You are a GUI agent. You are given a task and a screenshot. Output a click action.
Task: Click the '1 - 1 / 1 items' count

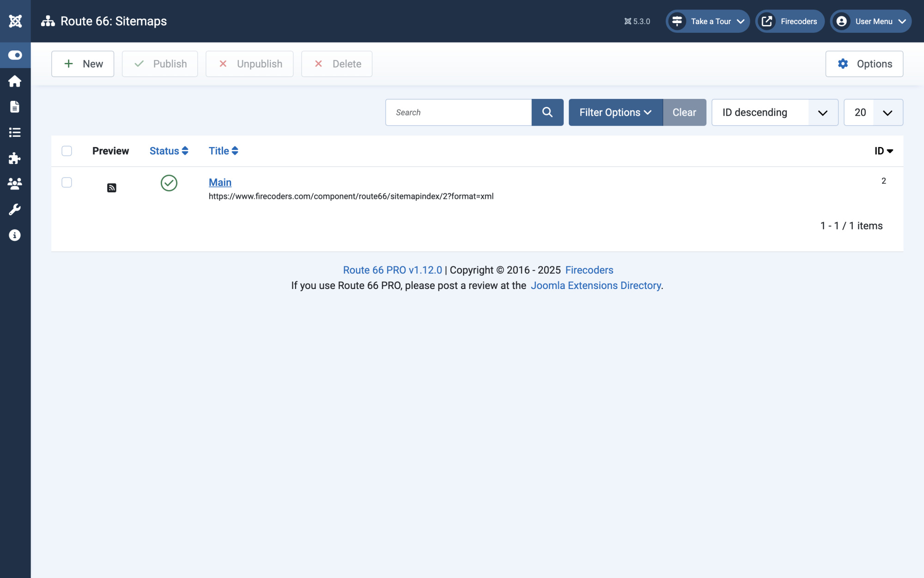coord(851,226)
